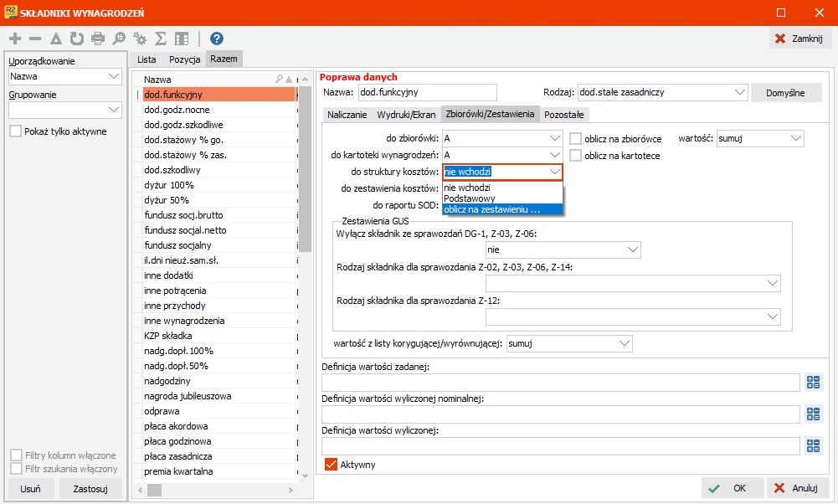Screen dimensions: 838x504
Task: Click the magnifier search toolbar icon
Action: pos(119,39)
